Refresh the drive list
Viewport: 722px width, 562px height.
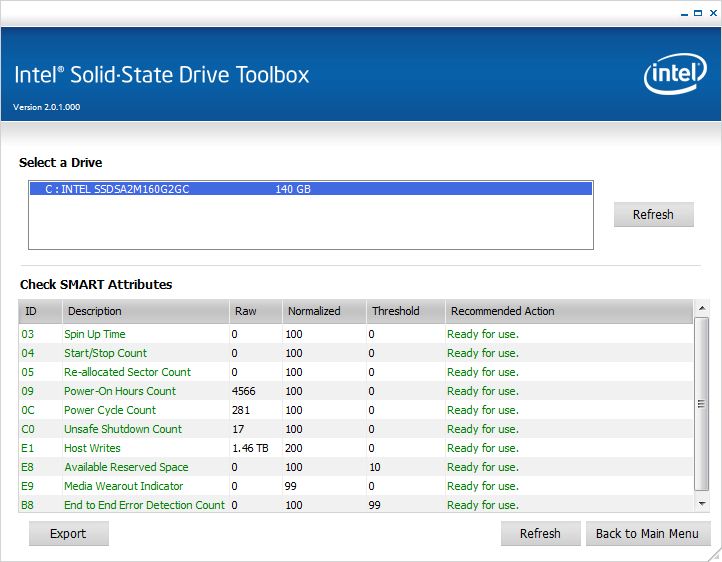tap(653, 214)
